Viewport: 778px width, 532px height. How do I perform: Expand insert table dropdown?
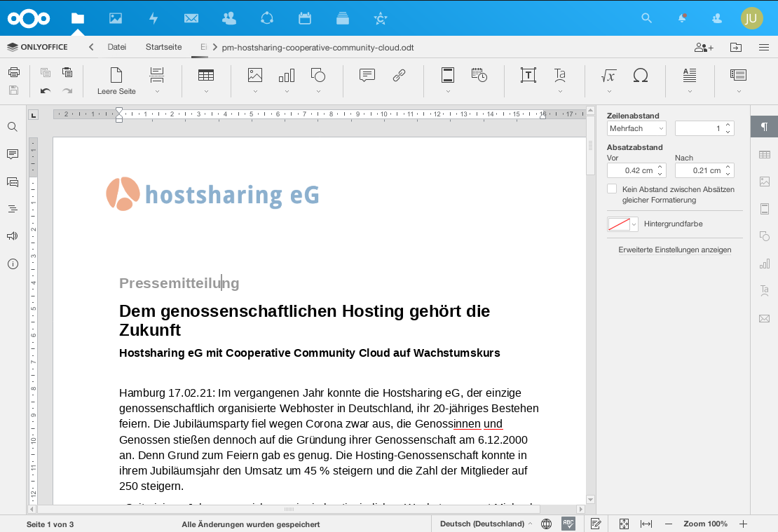point(206,91)
